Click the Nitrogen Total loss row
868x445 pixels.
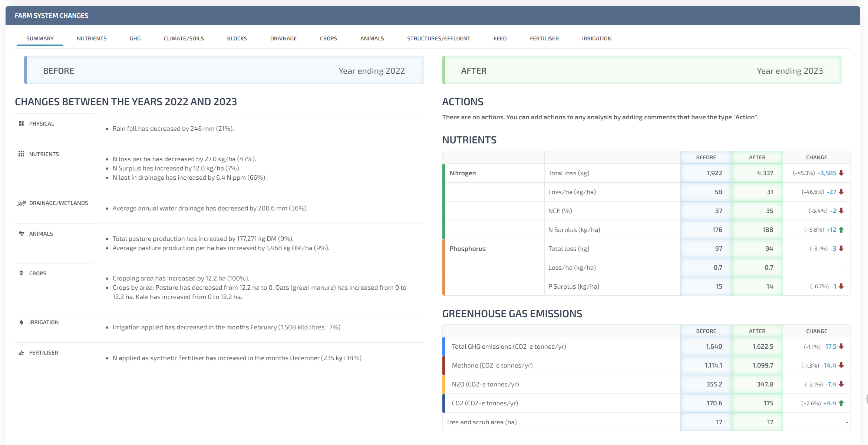point(568,173)
